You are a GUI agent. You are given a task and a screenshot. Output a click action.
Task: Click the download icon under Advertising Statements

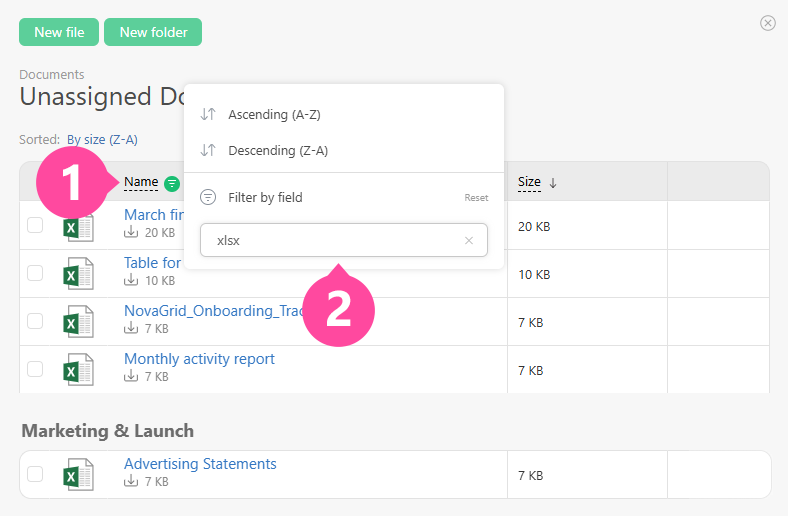click(130, 482)
